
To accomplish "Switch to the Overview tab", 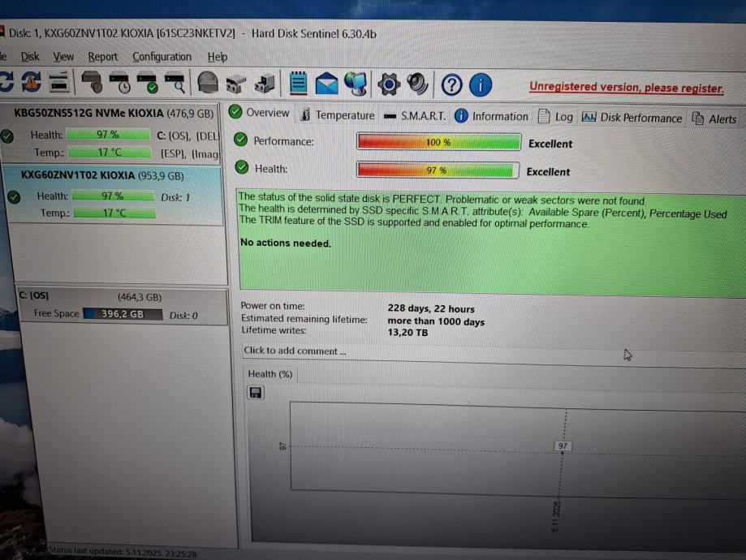I will pyautogui.click(x=259, y=114).
